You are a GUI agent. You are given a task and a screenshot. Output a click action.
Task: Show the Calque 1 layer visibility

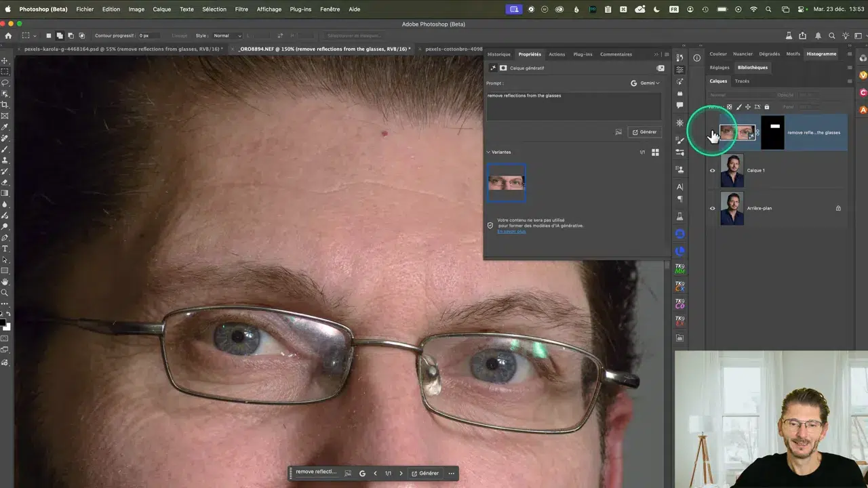pos(712,170)
